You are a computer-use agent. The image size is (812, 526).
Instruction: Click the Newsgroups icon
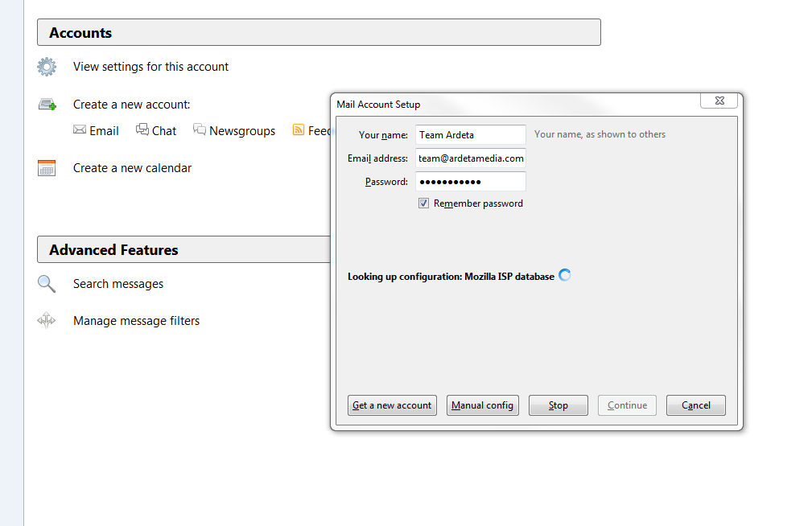200,129
